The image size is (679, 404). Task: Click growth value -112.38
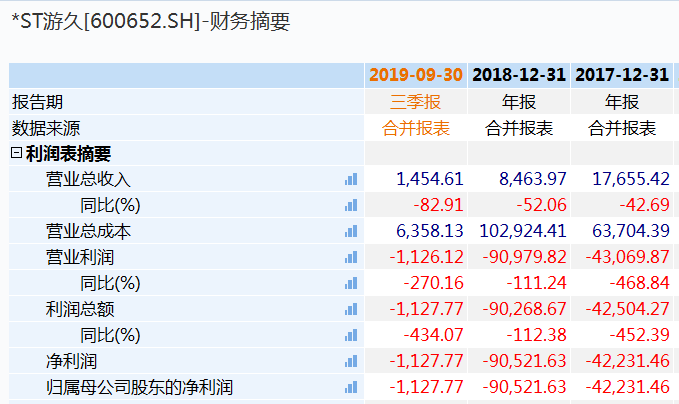coord(537,335)
